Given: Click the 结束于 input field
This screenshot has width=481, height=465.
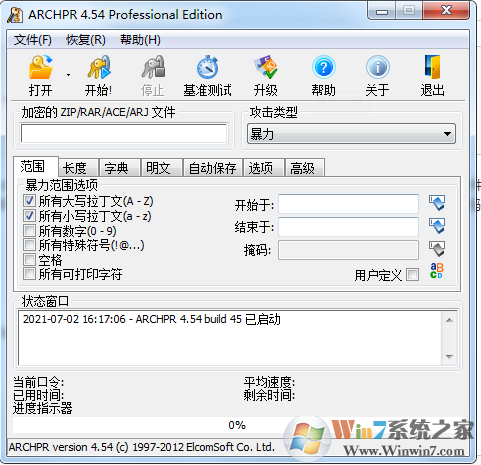Looking at the screenshot, I should tap(348, 227).
